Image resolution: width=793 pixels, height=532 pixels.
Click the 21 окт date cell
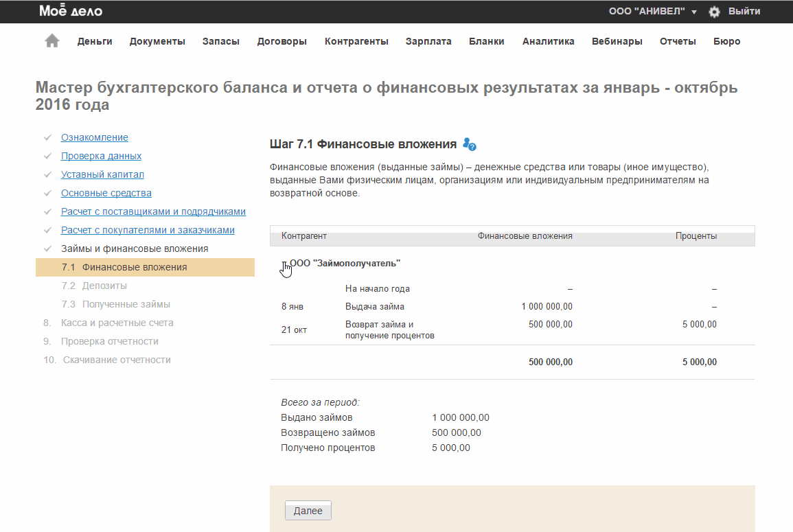pos(294,329)
